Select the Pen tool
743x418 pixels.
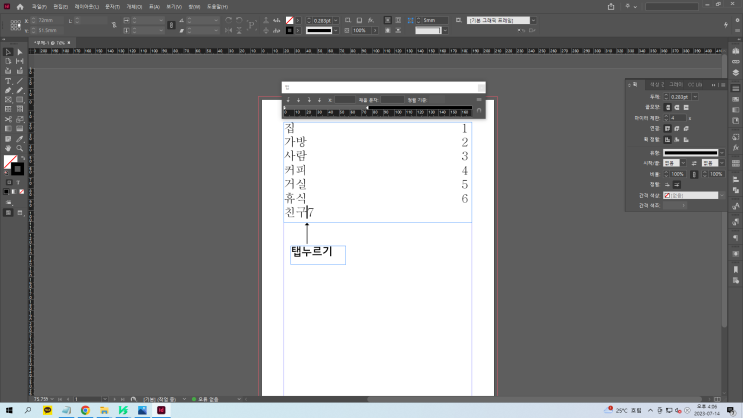pyautogui.click(x=8, y=91)
